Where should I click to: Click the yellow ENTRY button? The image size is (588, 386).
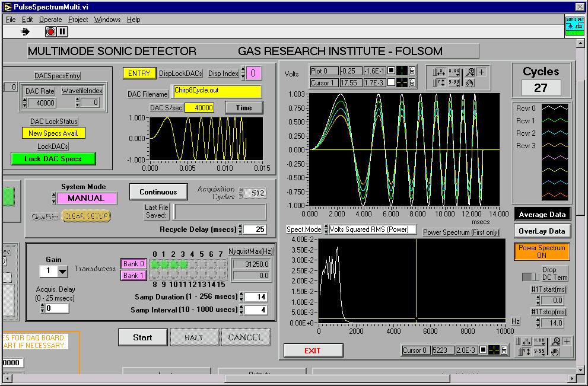pyautogui.click(x=139, y=73)
